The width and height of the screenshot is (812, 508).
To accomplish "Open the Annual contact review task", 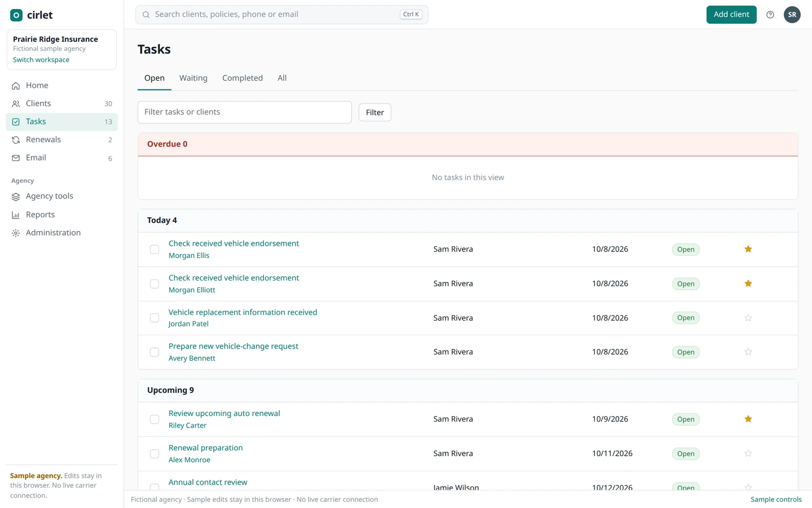I will click(208, 482).
